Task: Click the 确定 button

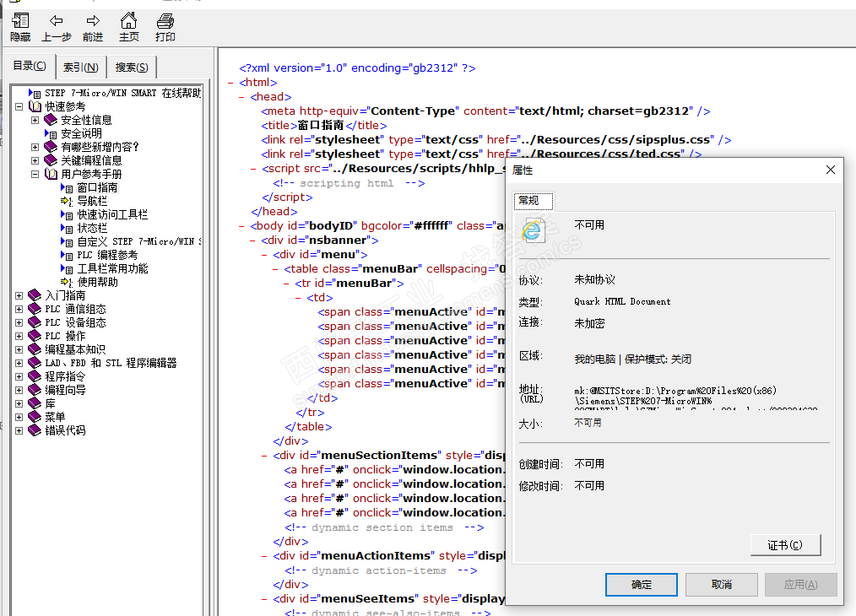Action: point(641,584)
